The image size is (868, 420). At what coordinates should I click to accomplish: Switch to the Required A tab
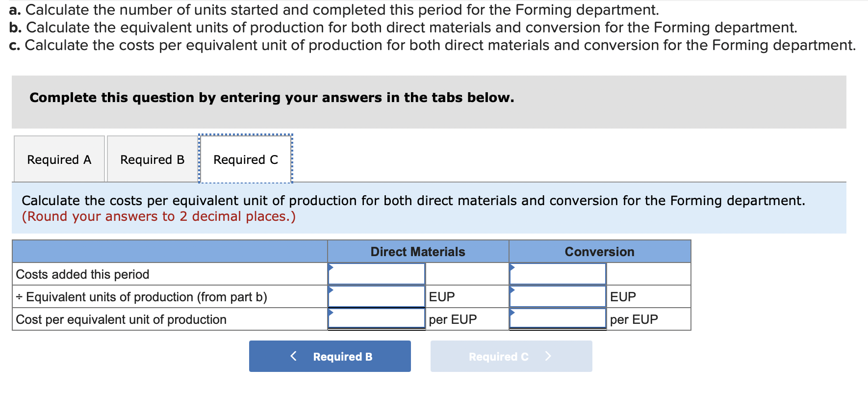click(59, 159)
